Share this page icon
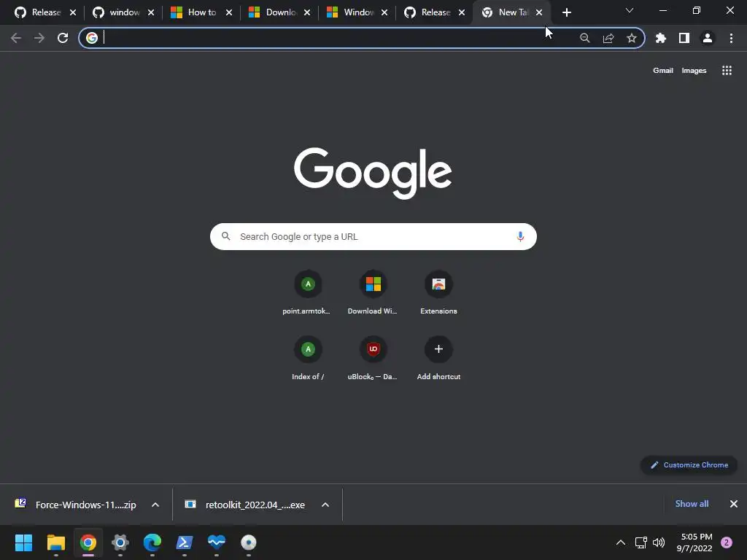This screenshot has height=560, width=747. click(x=608, y=38)
